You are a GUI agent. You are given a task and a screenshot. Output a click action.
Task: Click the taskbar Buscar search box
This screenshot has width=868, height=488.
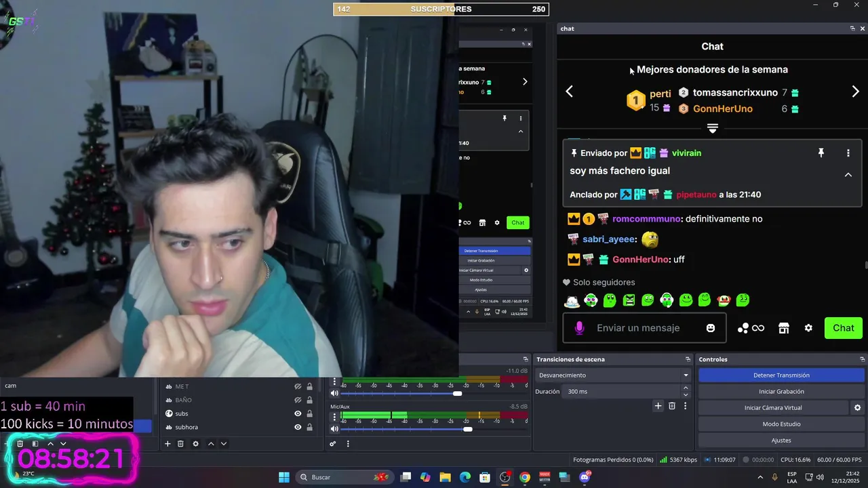344,477
